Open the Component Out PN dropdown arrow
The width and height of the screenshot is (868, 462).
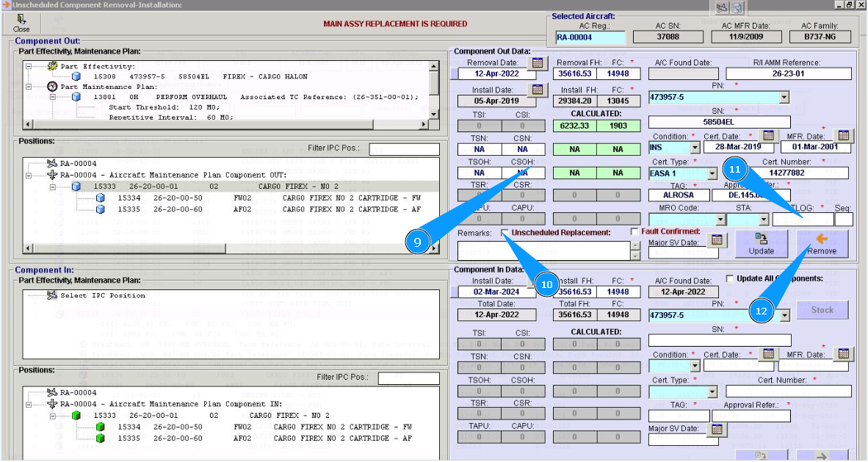point(784,97)
